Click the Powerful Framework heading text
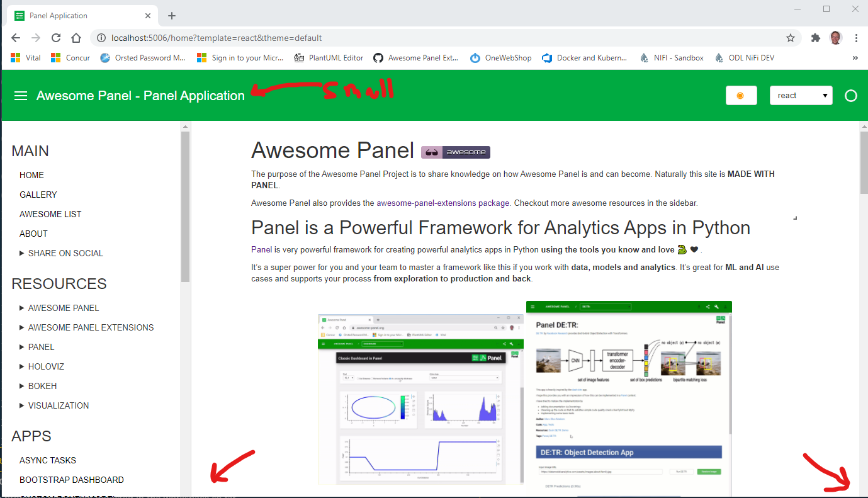The image size is (868, 498). 500,227
